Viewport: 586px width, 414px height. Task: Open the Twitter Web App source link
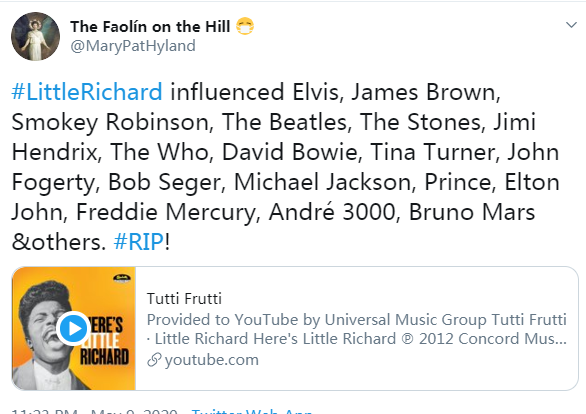click(x=252, y=411)
